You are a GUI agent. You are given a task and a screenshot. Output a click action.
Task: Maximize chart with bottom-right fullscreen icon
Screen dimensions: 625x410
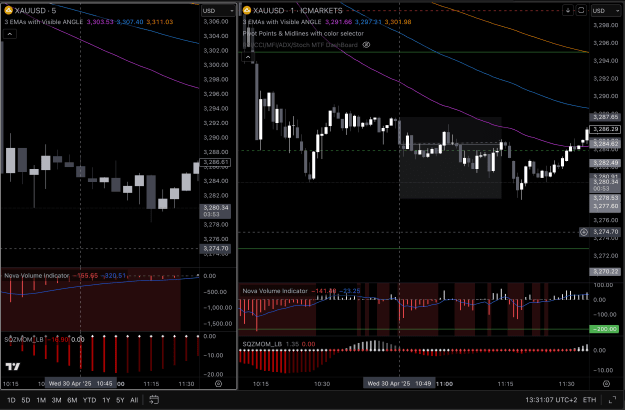tap(613, 400)
